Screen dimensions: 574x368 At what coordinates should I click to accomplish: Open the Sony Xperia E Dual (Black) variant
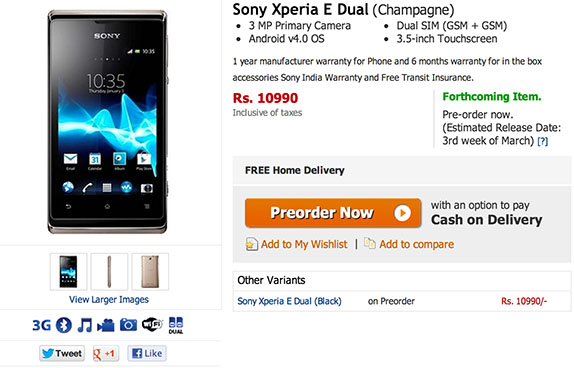click(289, 301)
